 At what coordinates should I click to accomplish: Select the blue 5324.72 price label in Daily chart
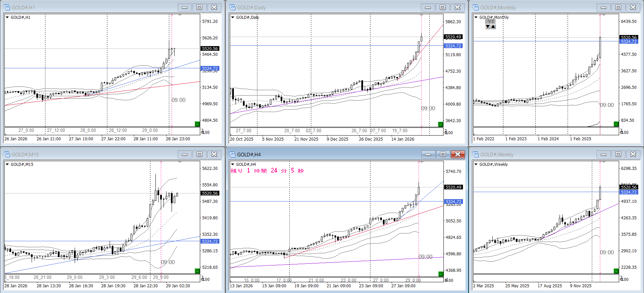[x=453, y=46]
